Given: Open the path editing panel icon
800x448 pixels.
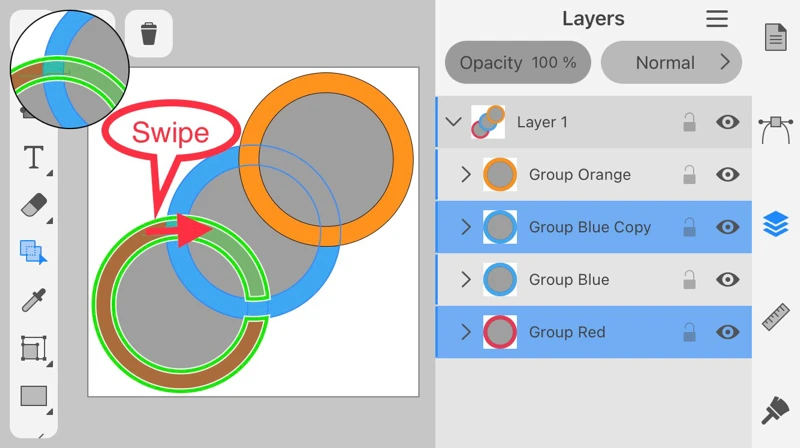Looking at the screenshot, I should click(x=776, y=128).
